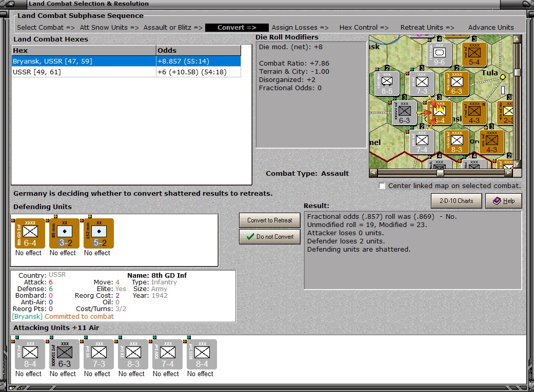
Task: Click the 8-3 Soviet counter on the map
Action: coord(457,142)
